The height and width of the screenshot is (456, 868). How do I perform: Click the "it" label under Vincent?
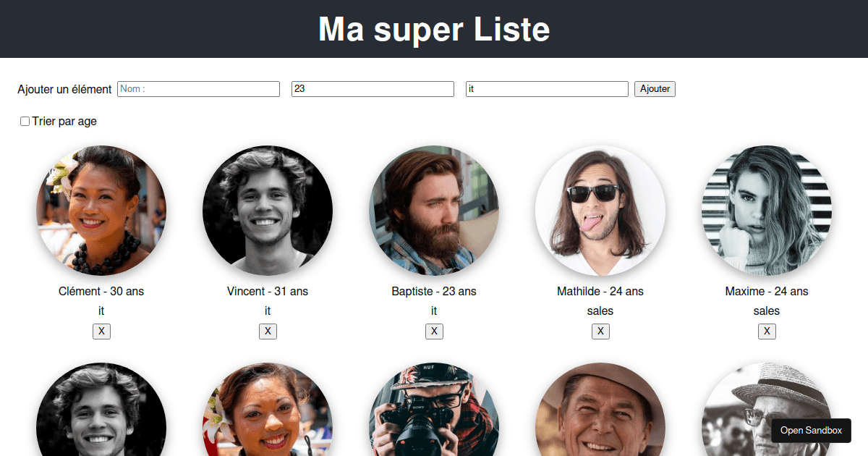(268, 311)
